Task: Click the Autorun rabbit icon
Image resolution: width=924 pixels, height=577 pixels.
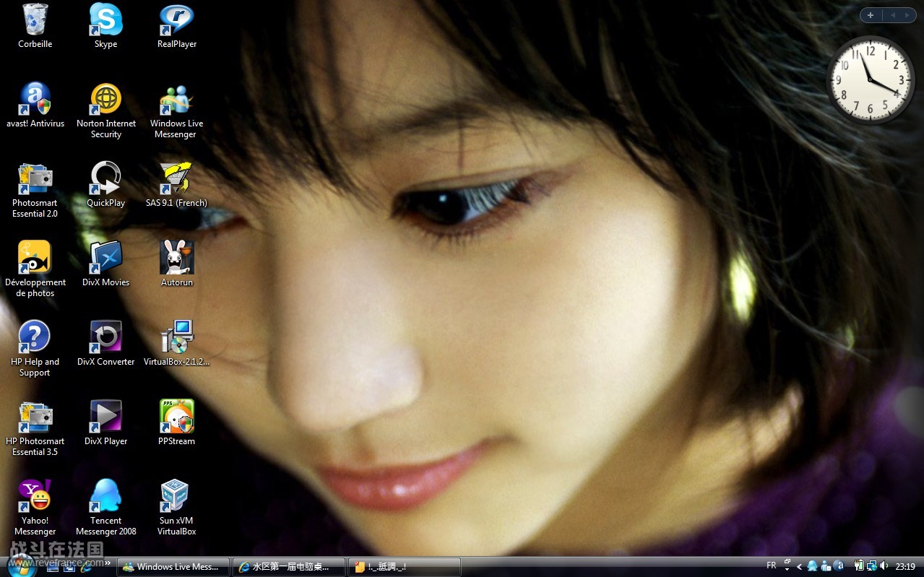Action: tap(177, 264)
